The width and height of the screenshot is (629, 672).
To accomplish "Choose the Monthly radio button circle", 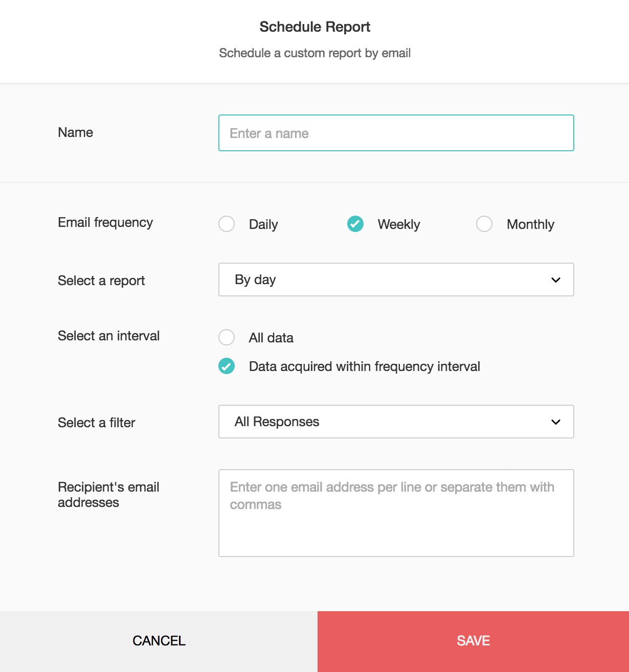I will [x=484, y=224].
